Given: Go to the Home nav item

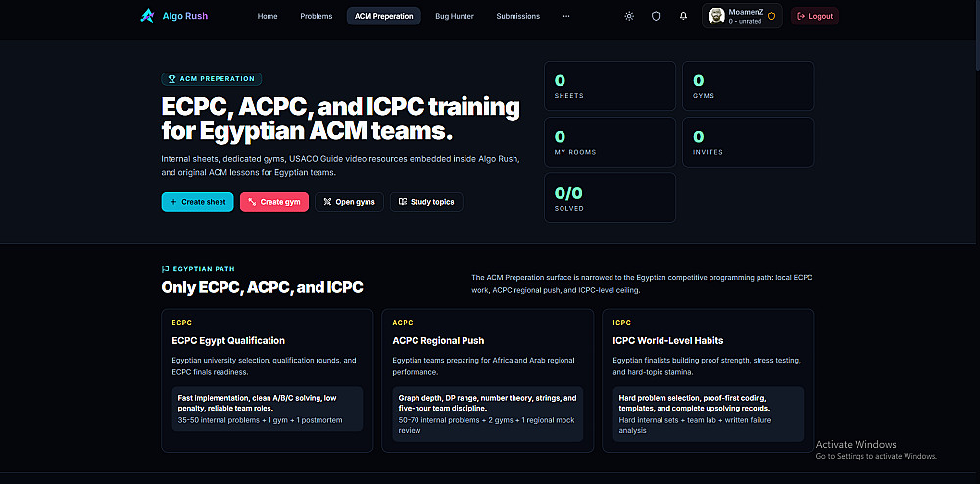Looking at the screenshot, I should (268, 17).
